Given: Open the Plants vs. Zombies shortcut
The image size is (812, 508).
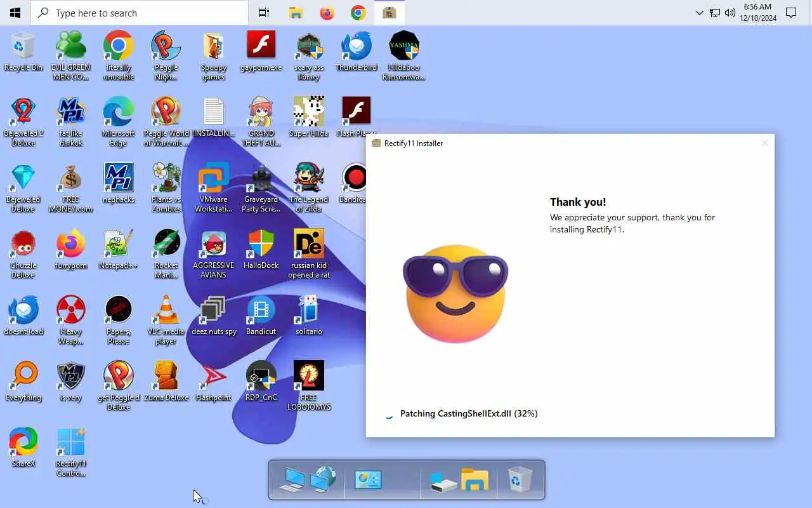Looking at the screenshot, I should coord(166,188).
